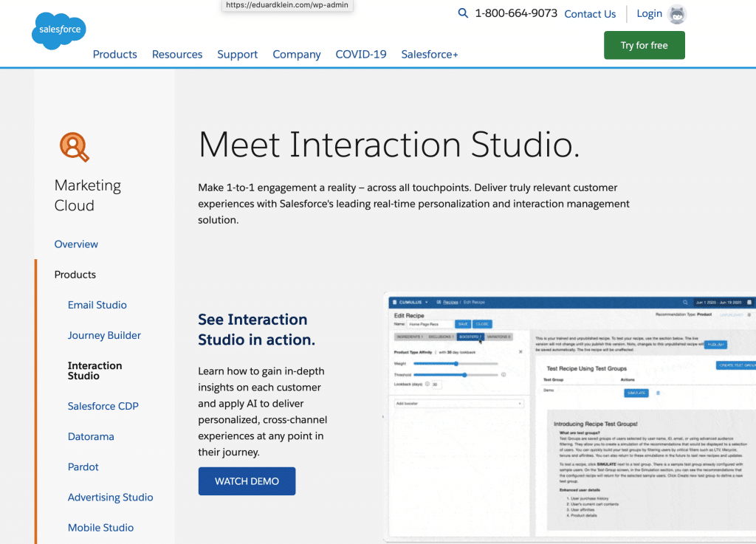Open Salesforce CDP in the sidebar
756x544 pixels.
[103, 406]
